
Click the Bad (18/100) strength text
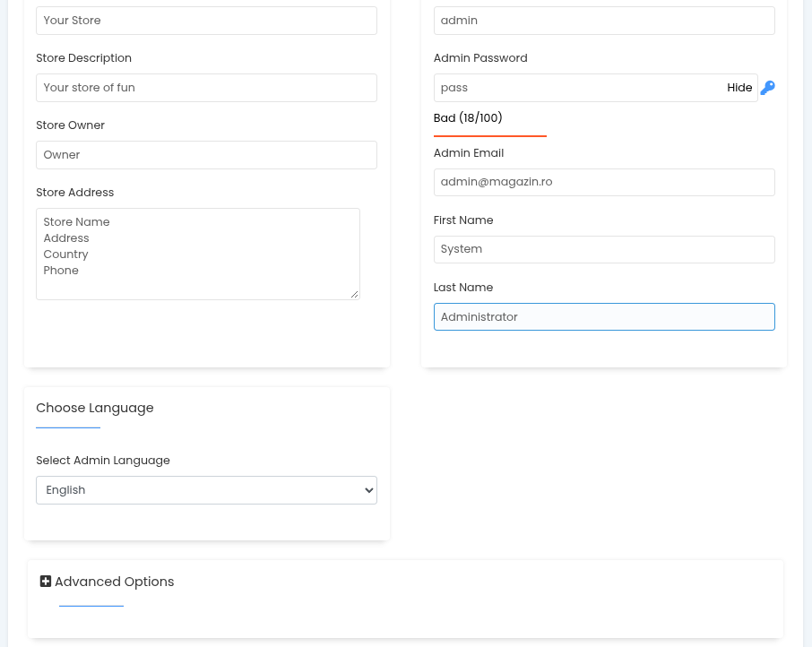(x=468, y=118)
